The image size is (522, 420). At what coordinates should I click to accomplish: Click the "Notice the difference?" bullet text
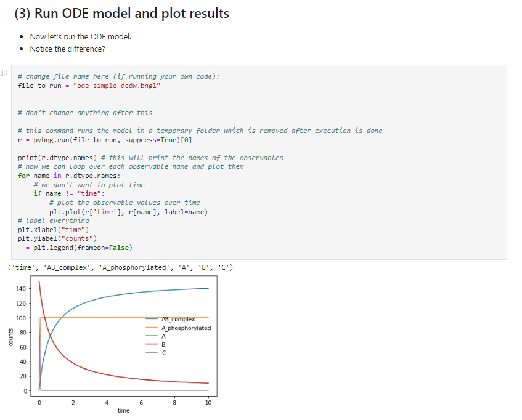click(67, 49)
